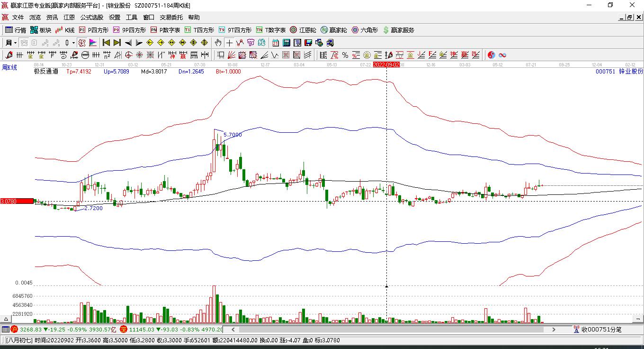Open the 窗口 menu

click(x=149, y=18)
